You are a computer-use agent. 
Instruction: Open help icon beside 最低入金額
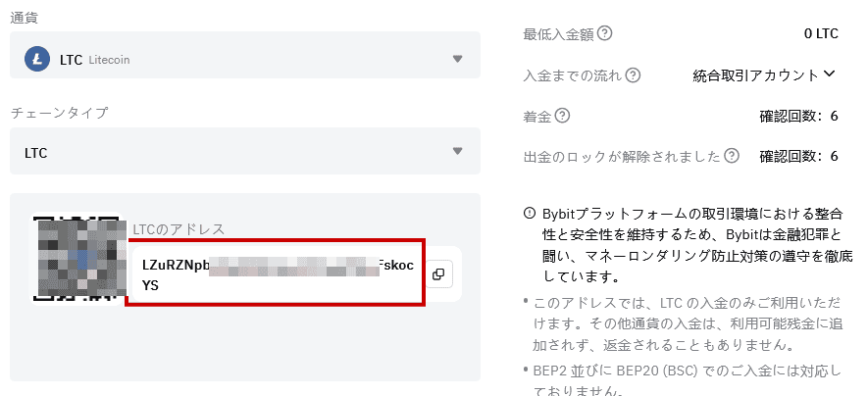click(605, 33)
